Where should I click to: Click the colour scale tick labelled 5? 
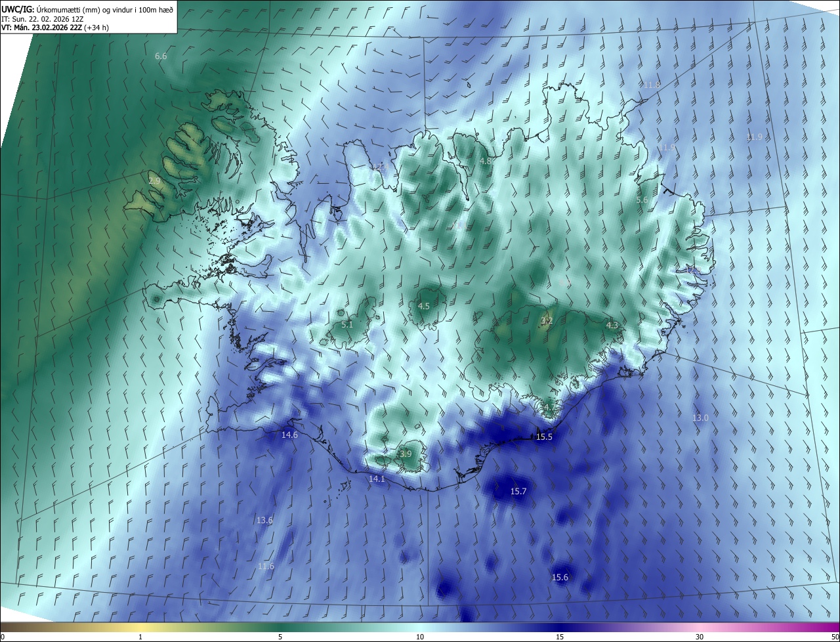tap(280, 637)
